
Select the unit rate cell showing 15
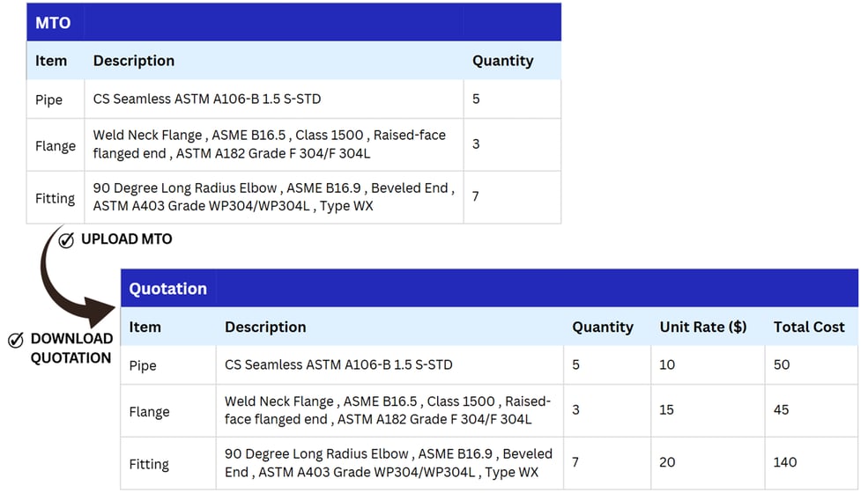(708, 410)
